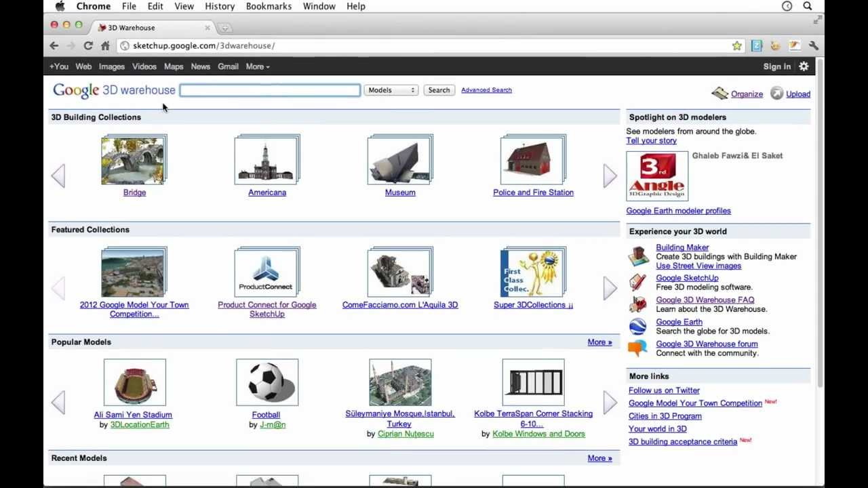Open the Gmail link in Google bar

tap(228, 66)
